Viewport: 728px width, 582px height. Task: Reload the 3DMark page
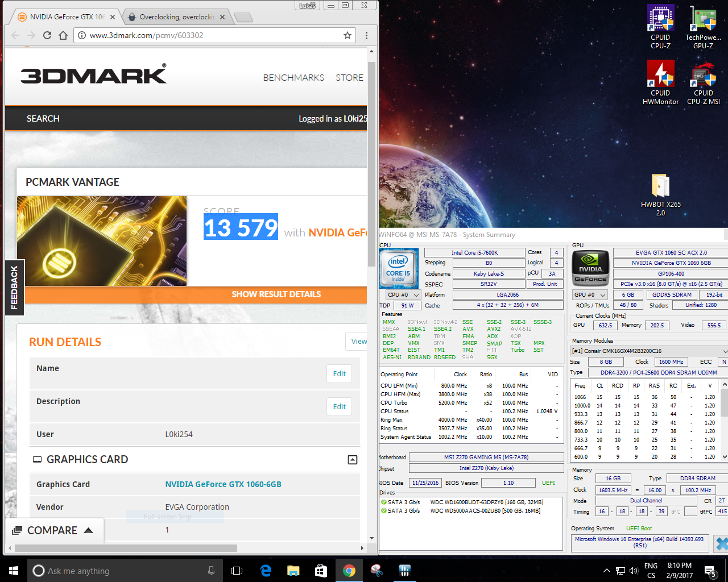click(x=47, y=35)
